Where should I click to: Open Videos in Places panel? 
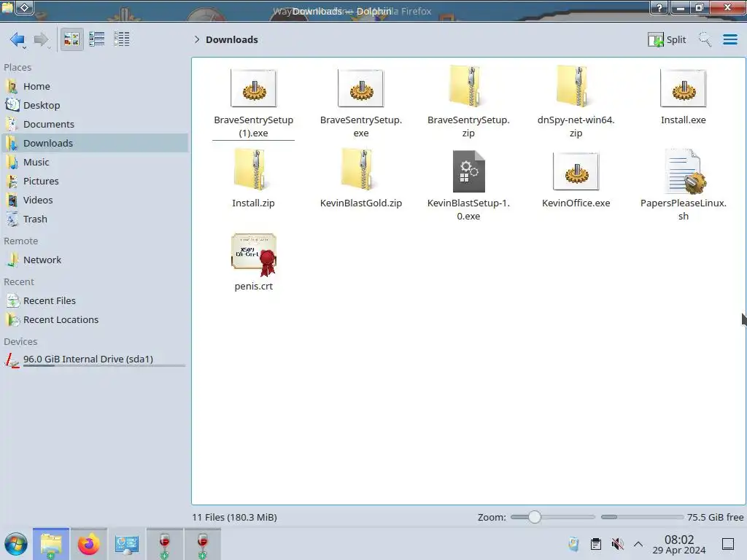96,201
